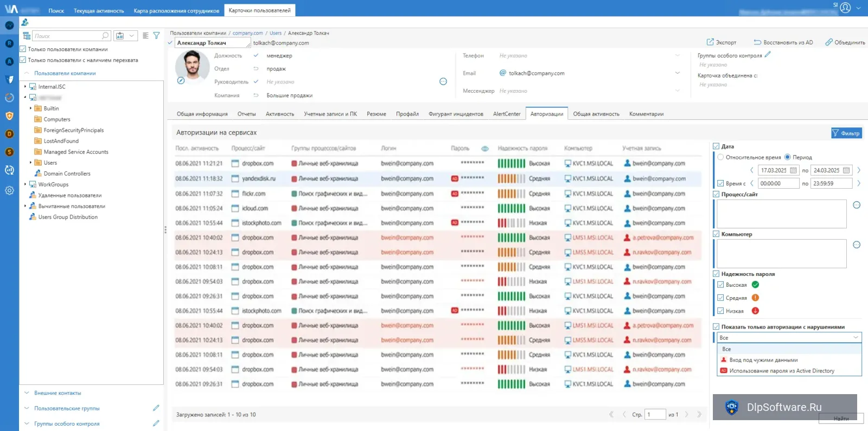This screenshot has height=431, width=868.
Task: Click the filter funnel icon in user tree toolbar
Action: pyautogui.click(x=156, y=36)
